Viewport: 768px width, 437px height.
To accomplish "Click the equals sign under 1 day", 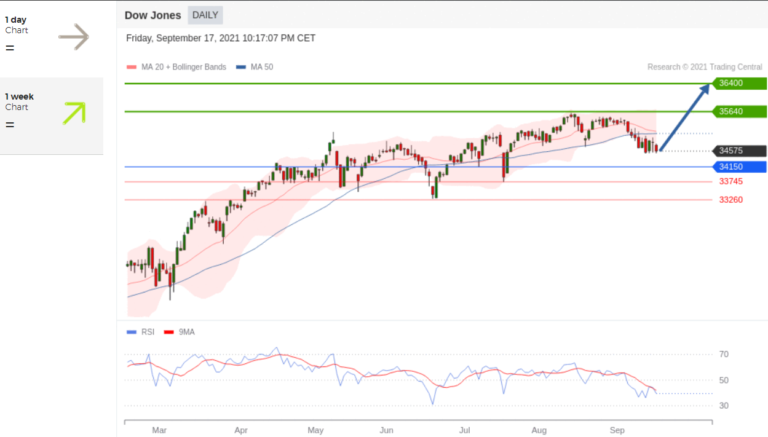I will [10, 48].
